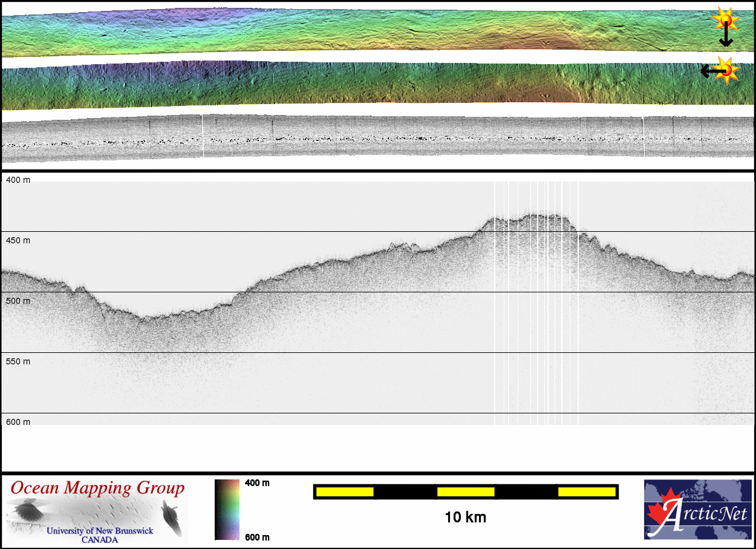Select the 500 m depth axis label

coord(18,301)
